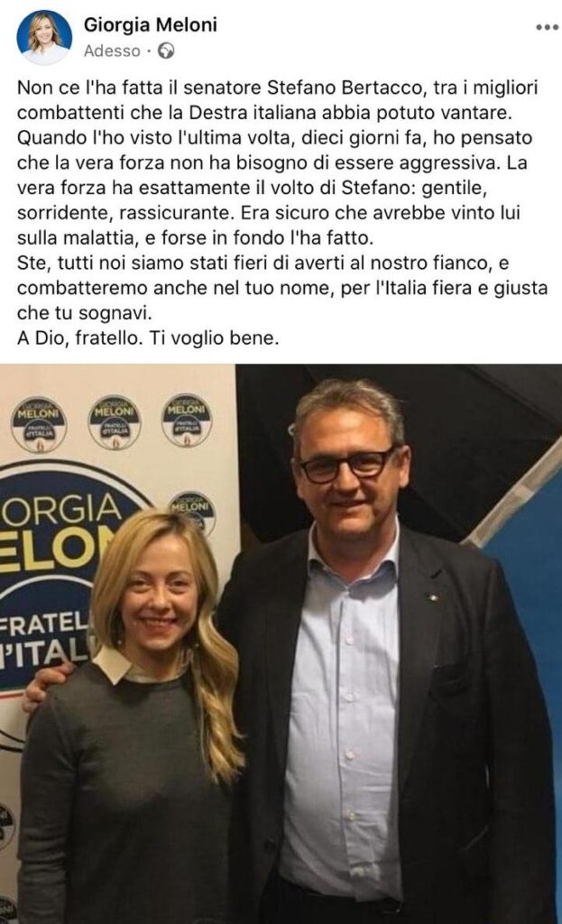562x924 pixels.
Task: Open the Giorgia Meloni page name link
Action: tap(151, 24)
